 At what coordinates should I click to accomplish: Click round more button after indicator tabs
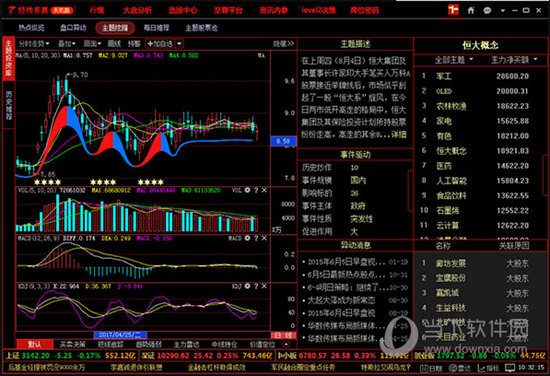[x=286, y=344]
